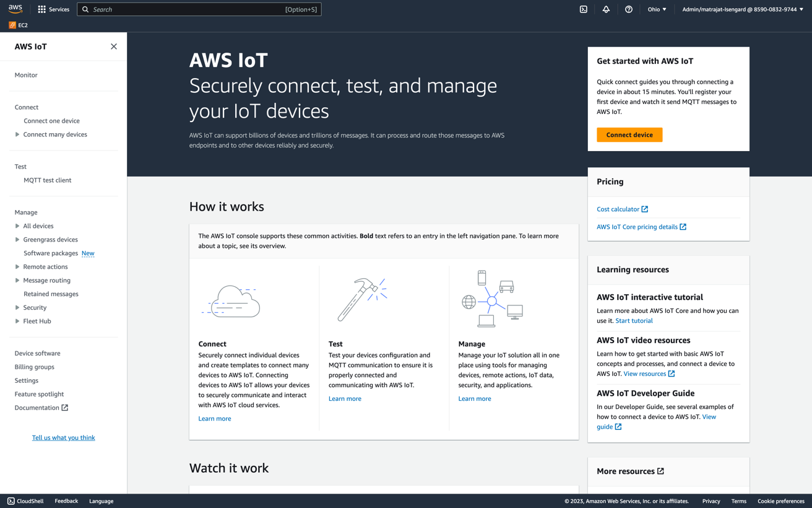Launch CloudShell from the bottom status bar
Image resolution: width=812 pixels, height=508 pixels.
(x=24, y=501)
